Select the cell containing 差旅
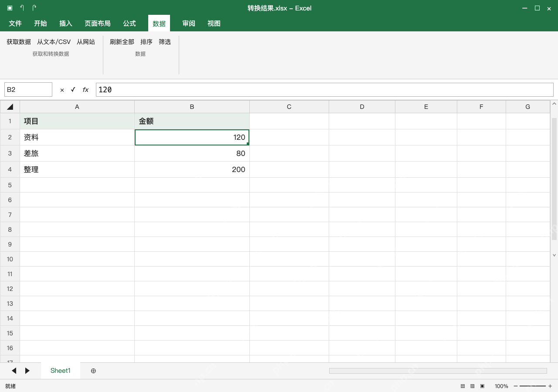 [77, 153]
